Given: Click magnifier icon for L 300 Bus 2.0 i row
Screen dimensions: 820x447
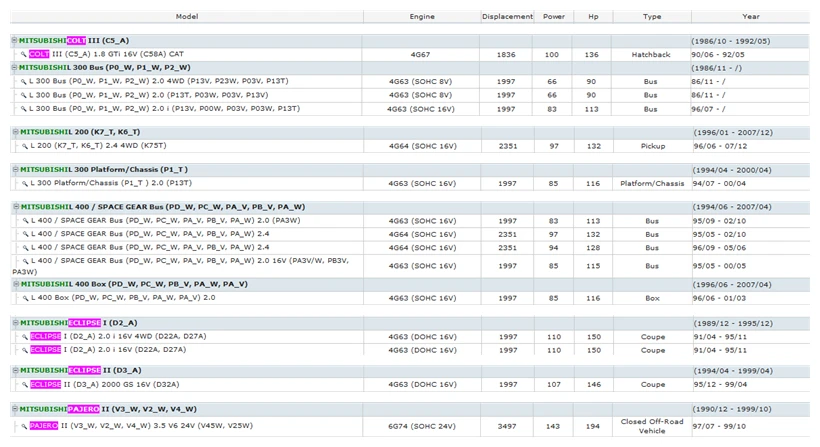Looking at the screenshot, I should 24,109.
